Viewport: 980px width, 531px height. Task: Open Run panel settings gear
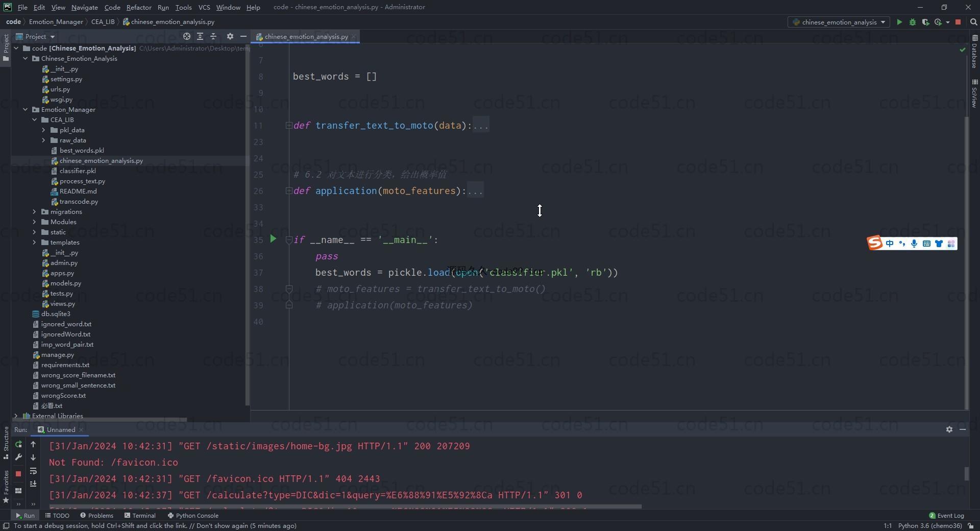(x=949, y=429)
